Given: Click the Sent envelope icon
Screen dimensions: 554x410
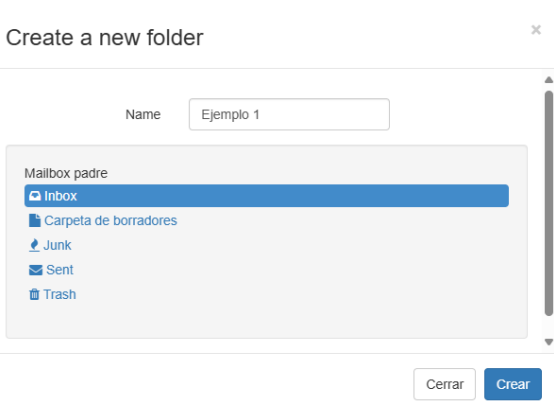Looking at the screenshot, I should coord(35,270).
